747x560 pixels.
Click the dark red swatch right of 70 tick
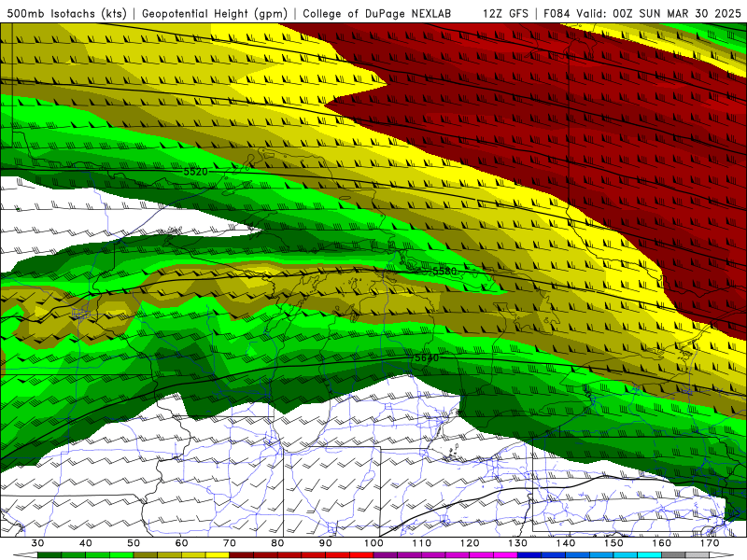click(x=242, y=555)
